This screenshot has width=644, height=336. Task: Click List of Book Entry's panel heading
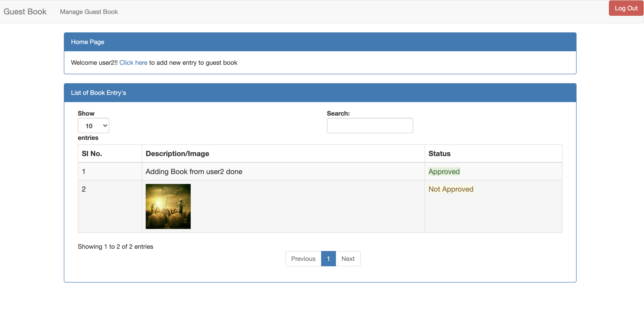(x=98, y=93)
